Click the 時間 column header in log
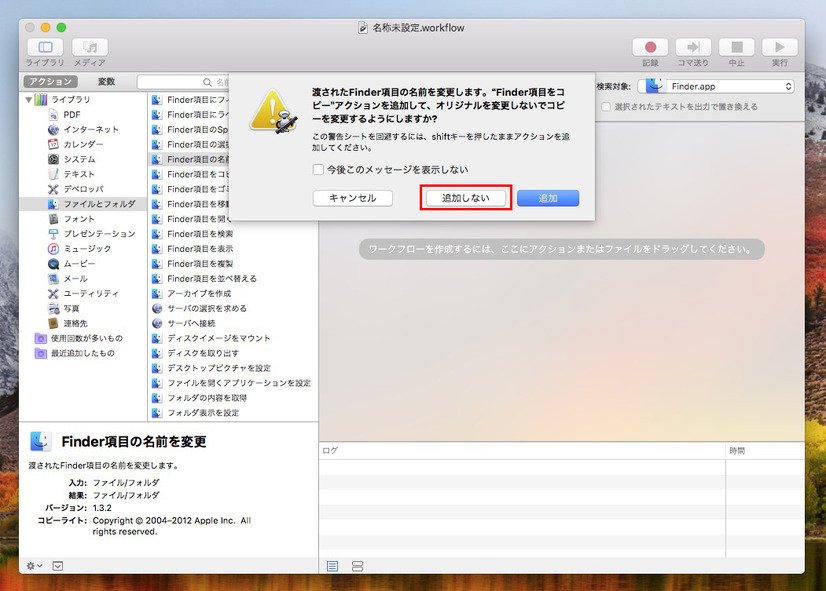Screen dimensions: 826x591 coord(765,451)
